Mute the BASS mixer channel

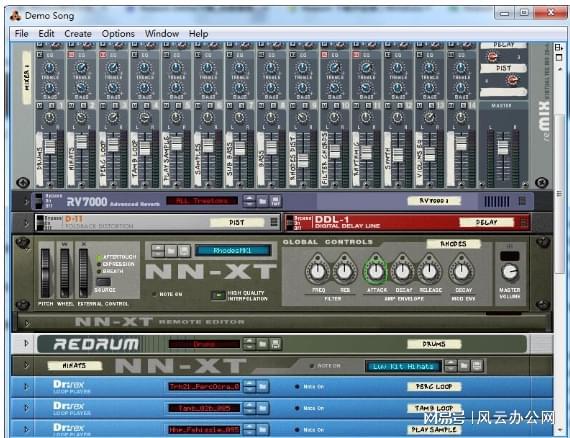[261, 106]
